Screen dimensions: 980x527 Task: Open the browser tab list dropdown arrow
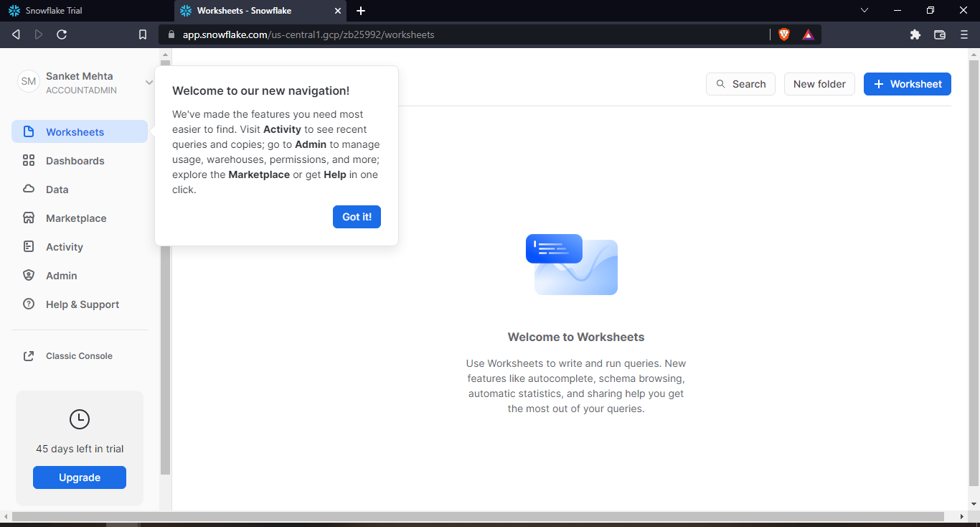pyautogui.click(x=864, y=10)
